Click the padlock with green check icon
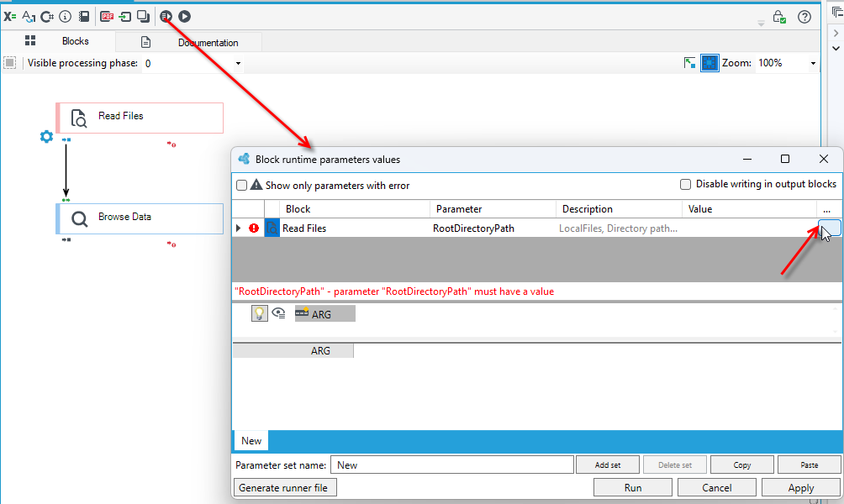Screen dimensions: 844x504 click(x=779, y=17)
